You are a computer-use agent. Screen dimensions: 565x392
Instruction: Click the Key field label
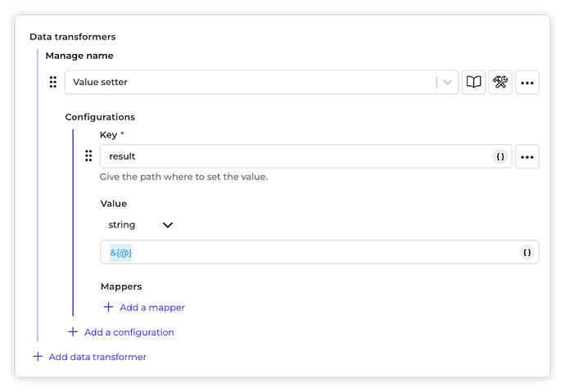tap(108, 135)
